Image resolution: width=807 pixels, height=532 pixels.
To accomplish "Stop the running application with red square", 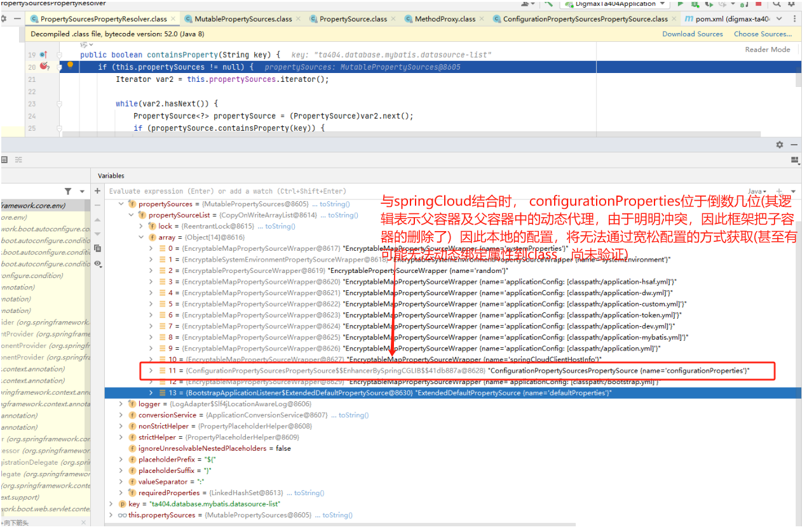I will click(x=758, y=4).
